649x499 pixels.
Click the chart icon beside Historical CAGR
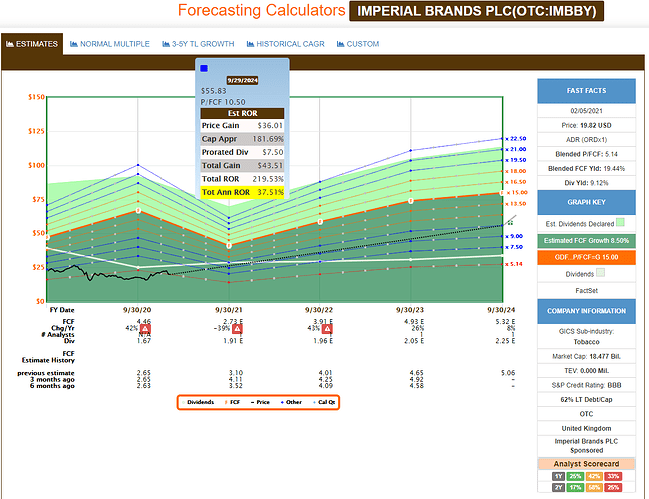click(250, 44)
